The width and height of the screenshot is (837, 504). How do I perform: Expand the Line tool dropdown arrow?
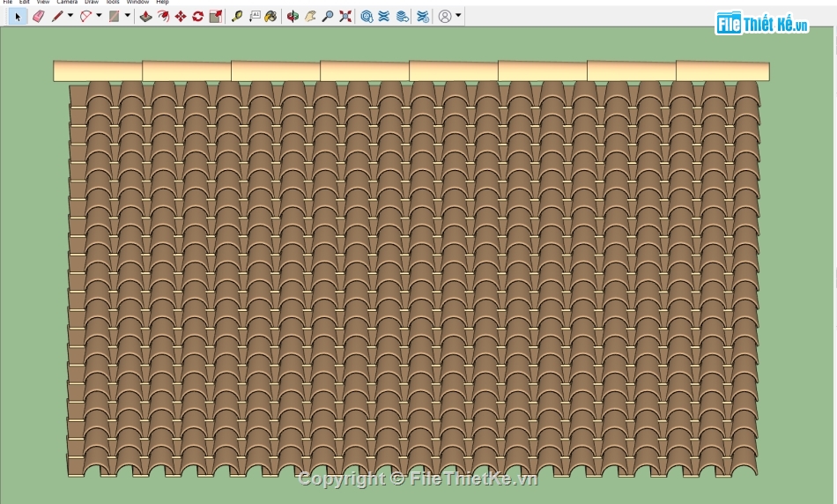[x=70, y=16]
